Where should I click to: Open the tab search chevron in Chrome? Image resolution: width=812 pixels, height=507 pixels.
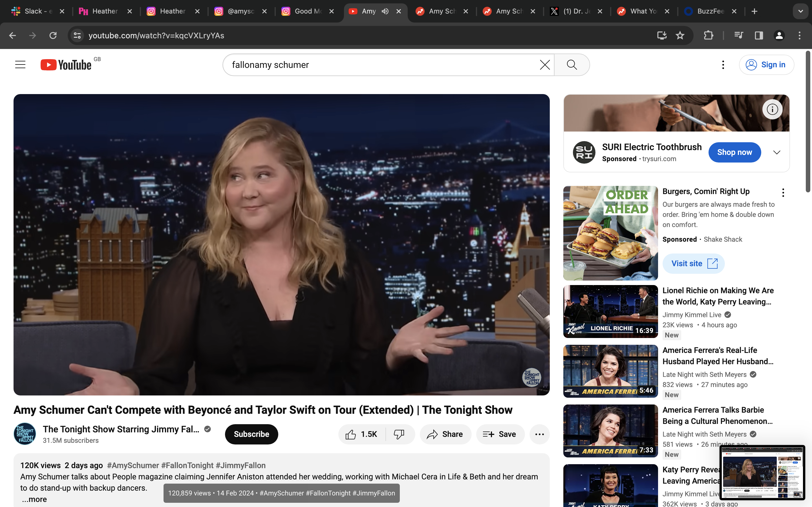pos(801,11)
